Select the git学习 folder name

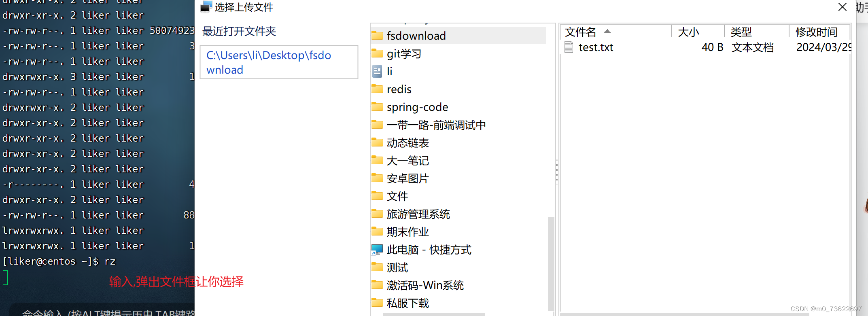[404, 53]
